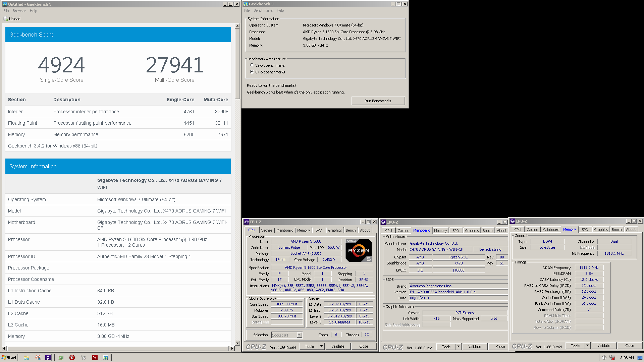Click the grey jet plane taskbar icon

(x=84, y=358)
